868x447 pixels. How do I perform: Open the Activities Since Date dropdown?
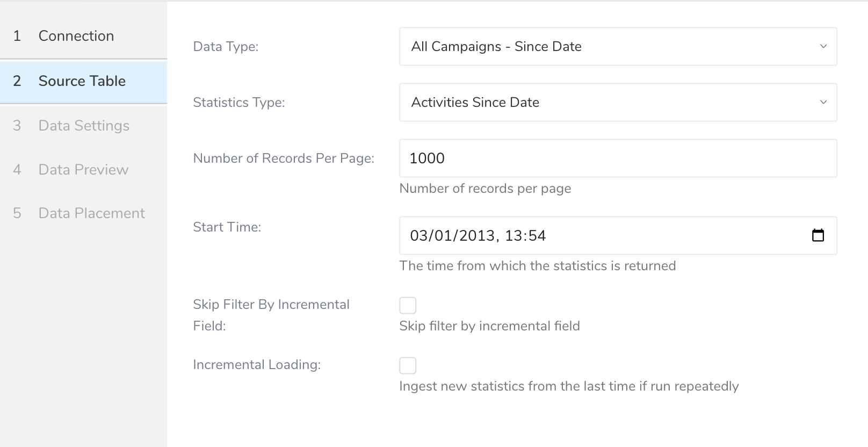coord(618,103)
